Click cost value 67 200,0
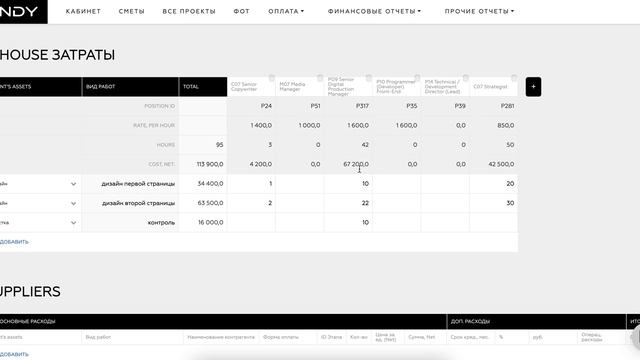This screenshot has height=360, width=640. 356,164
